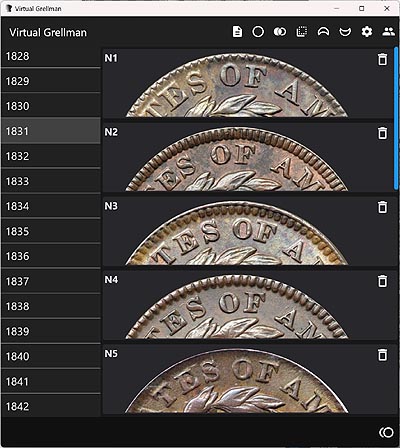Image resolution: width=400 pixels, height=448 pixels.
Task: Click the compare circles icon at bottom right
Action: [x=386, y=433]
